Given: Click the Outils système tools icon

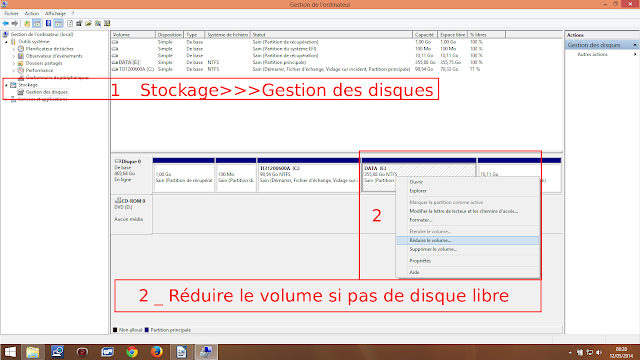Looking at the screenshot, I should coord(13,42).
